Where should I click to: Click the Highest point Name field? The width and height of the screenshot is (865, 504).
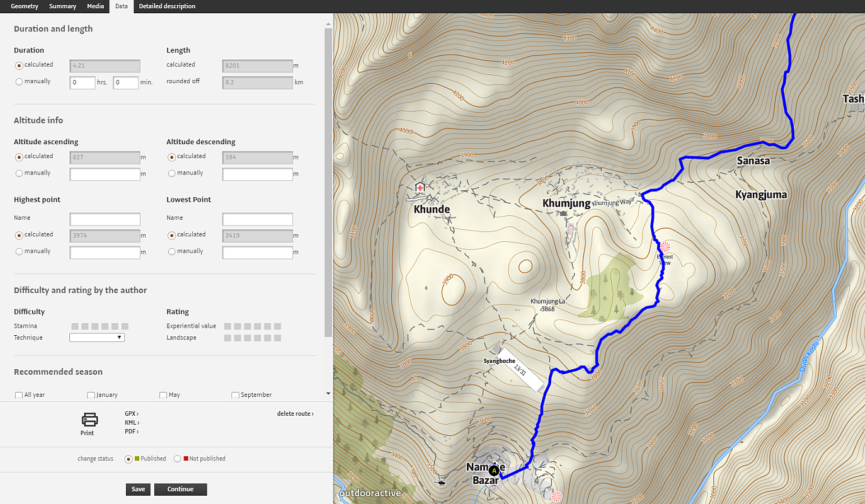click(x=105, y=219)
